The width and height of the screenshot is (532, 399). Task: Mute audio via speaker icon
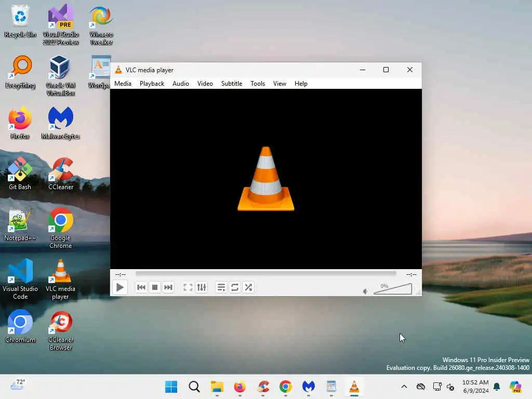point(365,291)
